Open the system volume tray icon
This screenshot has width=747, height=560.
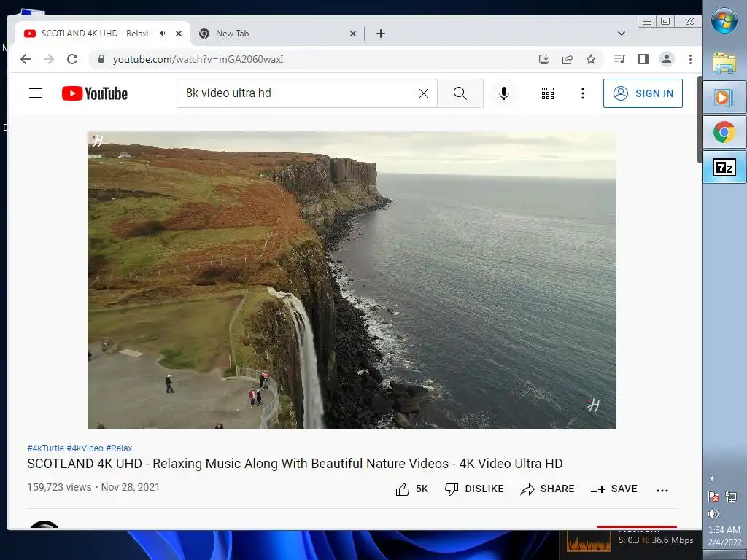tap(713, 514)
